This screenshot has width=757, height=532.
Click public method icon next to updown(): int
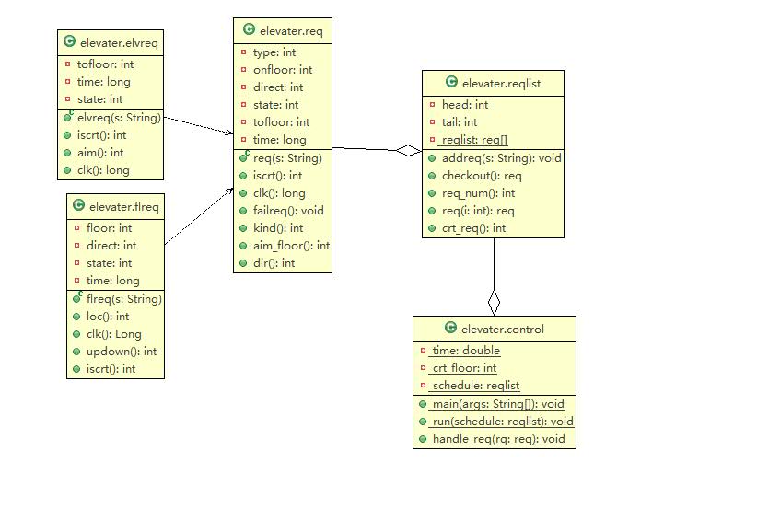(76, 352)
